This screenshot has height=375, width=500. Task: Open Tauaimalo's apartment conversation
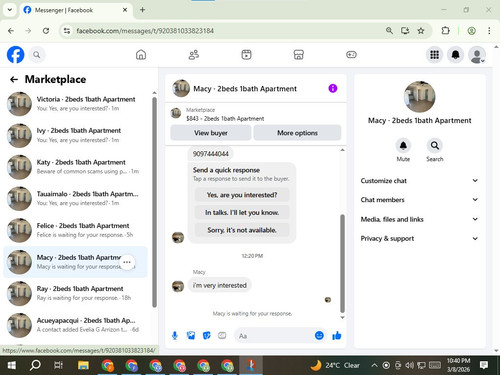pyautogui.click(x=75, y=198)
